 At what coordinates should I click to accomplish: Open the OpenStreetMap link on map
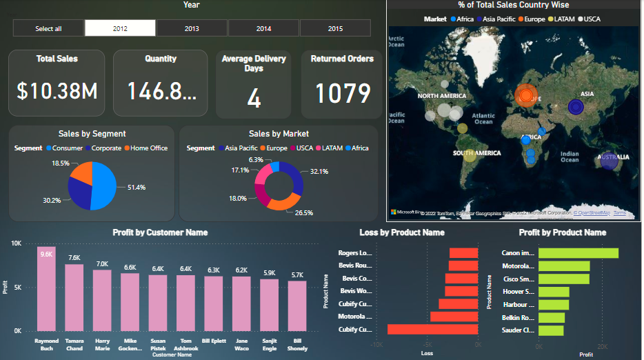(592, 213)
